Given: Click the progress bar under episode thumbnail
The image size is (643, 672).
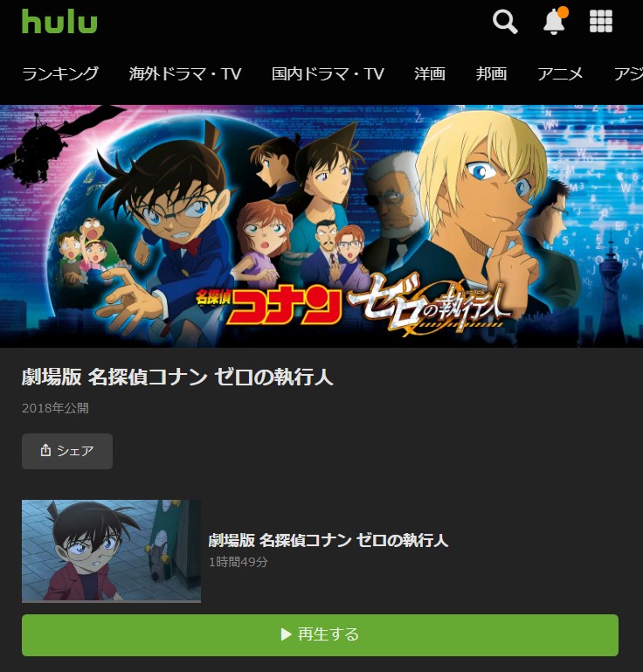Looking at the screenshot, I should point(111,602).
